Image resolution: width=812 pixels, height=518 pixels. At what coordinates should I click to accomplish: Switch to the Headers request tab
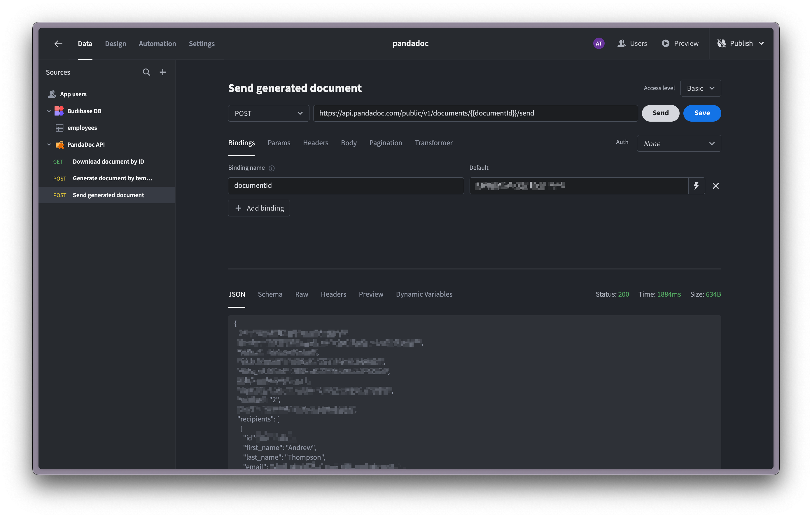coord(315,143)
